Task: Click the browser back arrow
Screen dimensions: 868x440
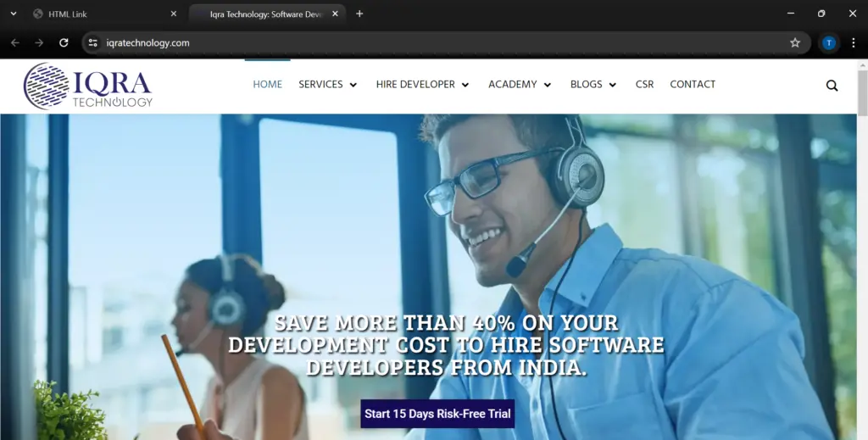Action: (x=15, y=42)
